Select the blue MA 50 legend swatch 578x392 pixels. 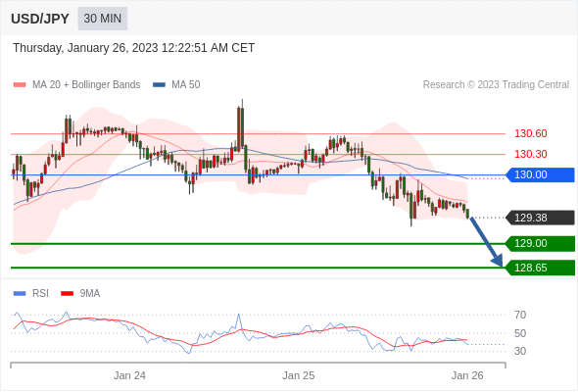coord(159,85)
